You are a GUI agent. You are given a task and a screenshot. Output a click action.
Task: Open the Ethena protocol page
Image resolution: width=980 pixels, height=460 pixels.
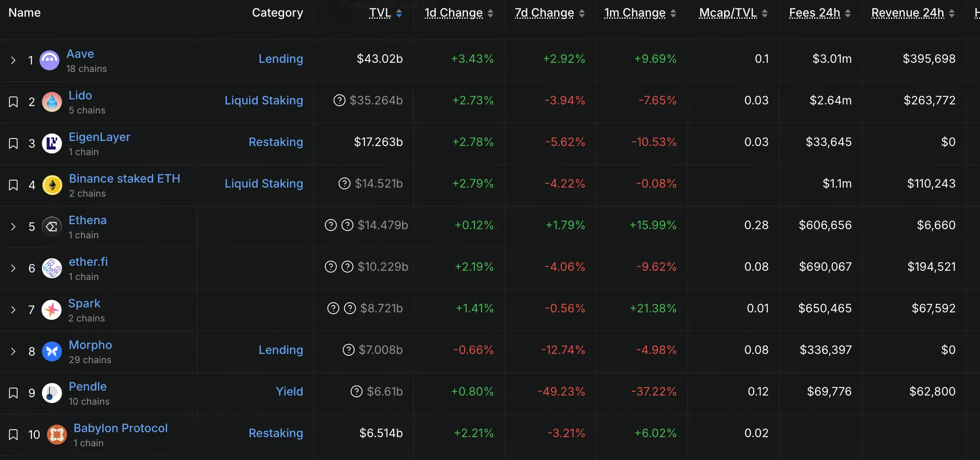pyautogui.click(x=88, y=220)
